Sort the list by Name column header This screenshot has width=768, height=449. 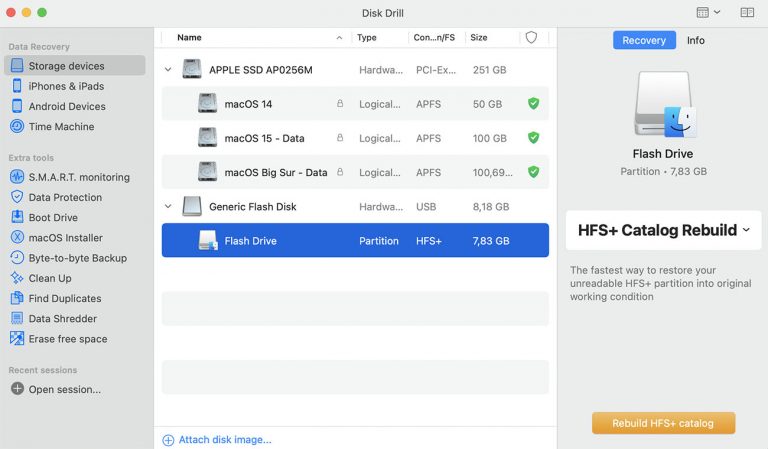(x=190, y=38)
